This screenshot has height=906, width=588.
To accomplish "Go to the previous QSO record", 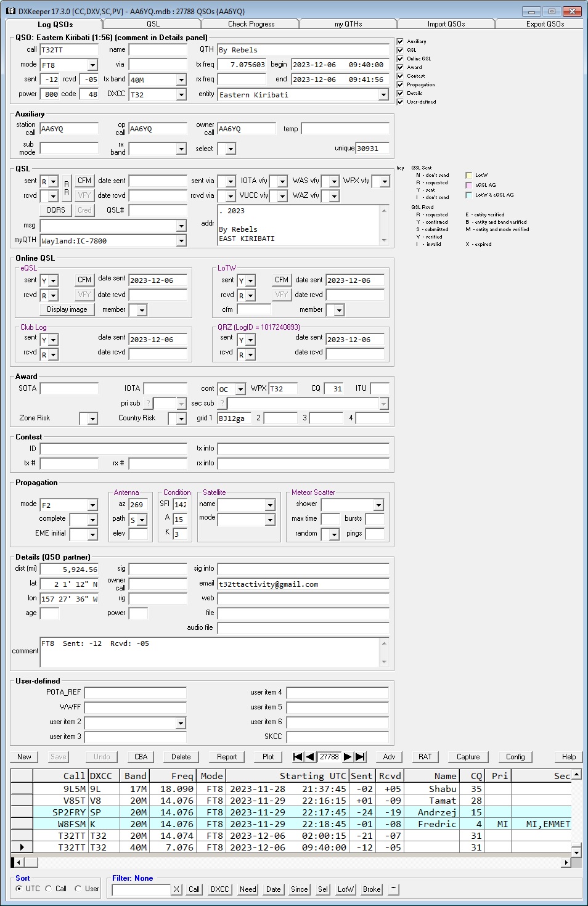I will tap(310, 757).
